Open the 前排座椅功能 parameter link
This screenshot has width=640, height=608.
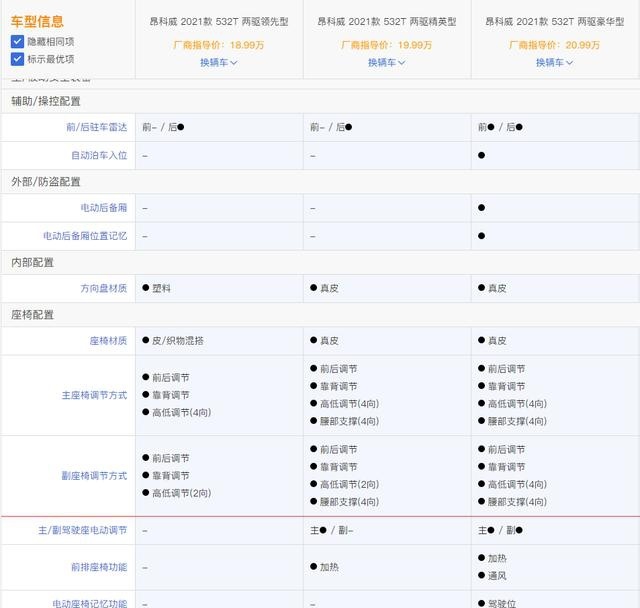tap(99, 567)
